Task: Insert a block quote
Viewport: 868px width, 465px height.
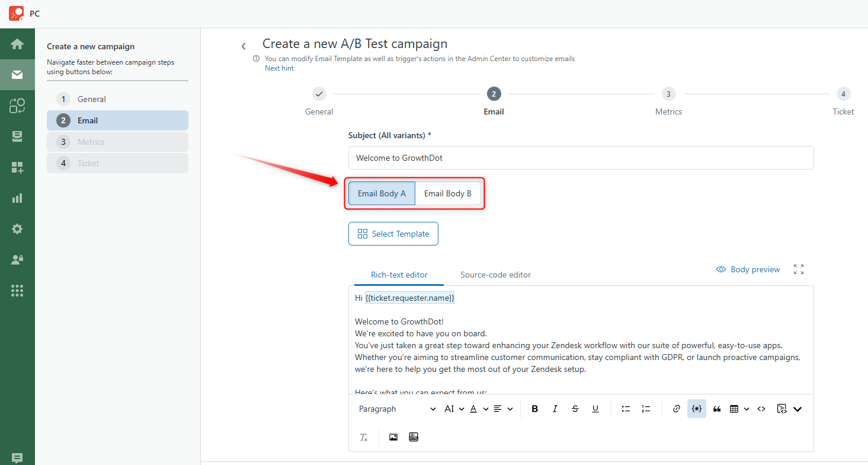Action: (x=717, y=409)
